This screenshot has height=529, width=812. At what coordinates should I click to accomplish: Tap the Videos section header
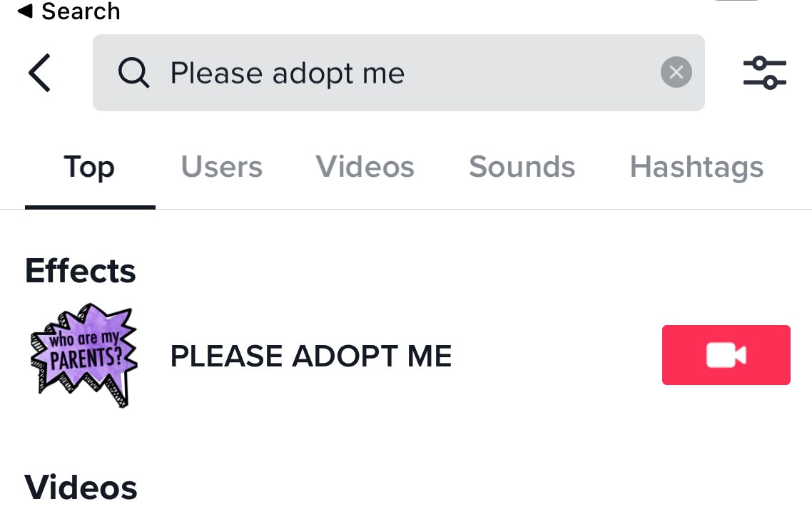(81, 487)
